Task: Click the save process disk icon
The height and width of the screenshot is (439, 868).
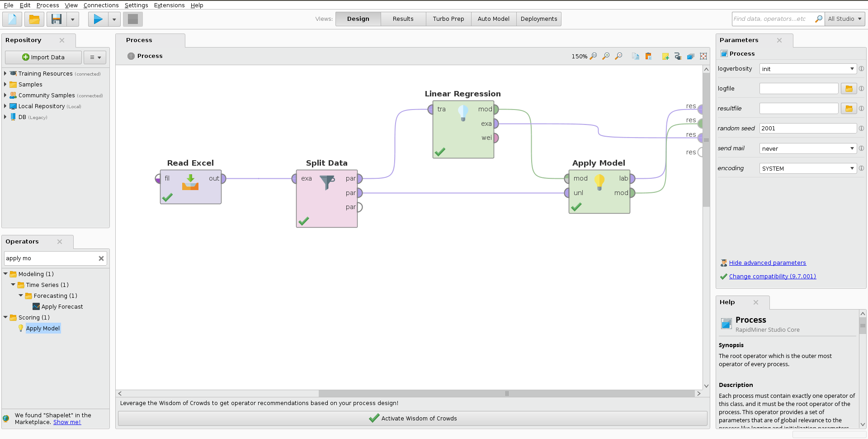Action: point(57,19)
